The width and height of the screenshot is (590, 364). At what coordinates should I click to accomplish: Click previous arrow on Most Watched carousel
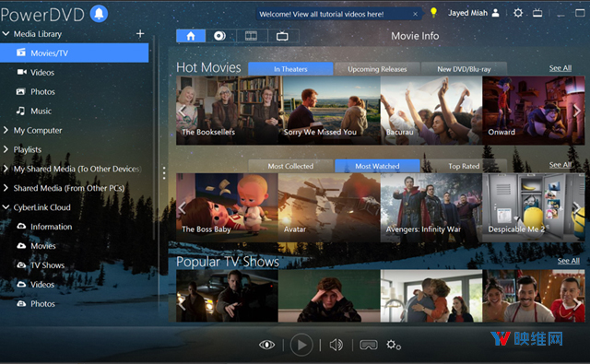click(x=183, y=207)
